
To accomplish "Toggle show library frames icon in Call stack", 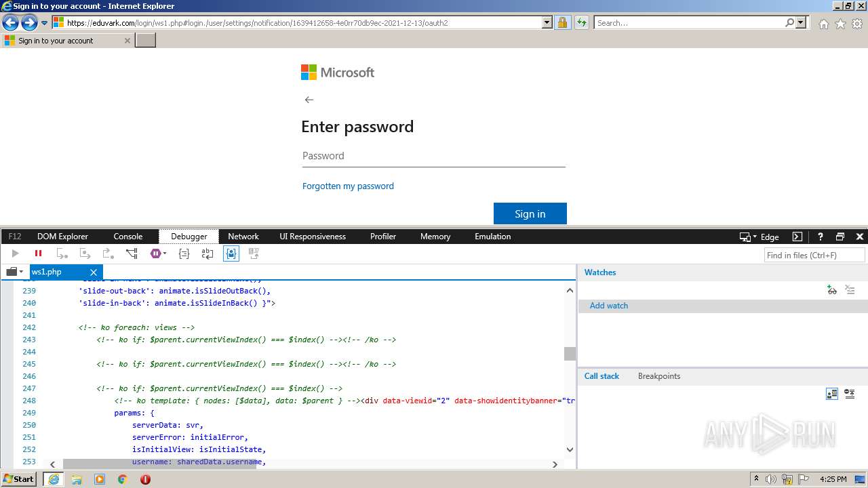I will [x=850, y=394].
